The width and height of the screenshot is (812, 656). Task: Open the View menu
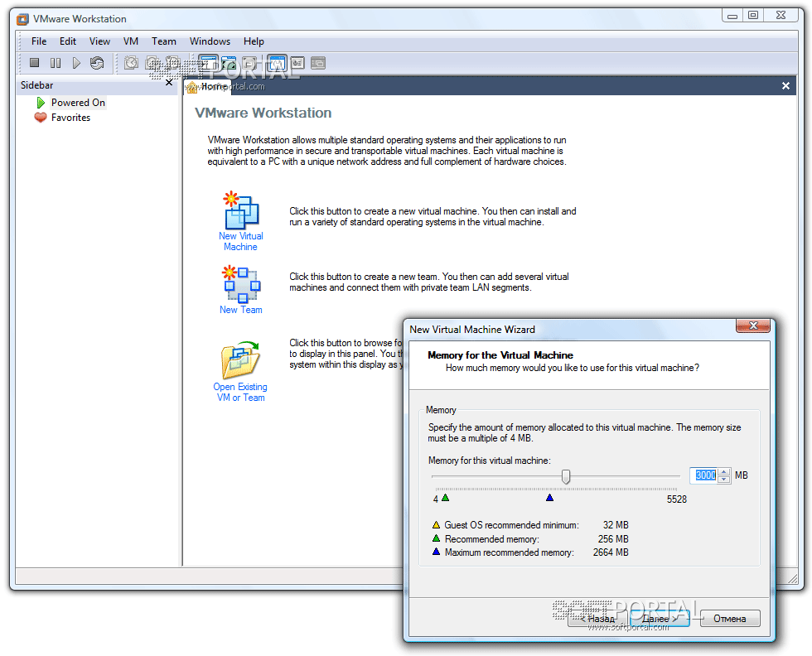tap(99, 41)
